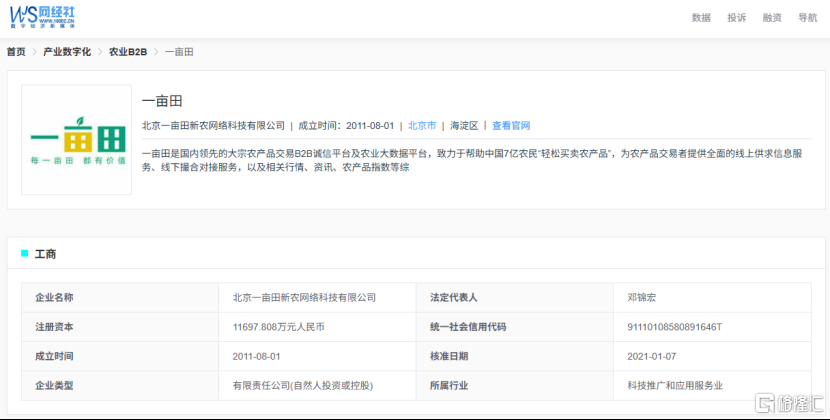Image resolution: width=830 pixels, height=420 pixels.
Task: Open the 导航 menu
Action: (808, 17)
